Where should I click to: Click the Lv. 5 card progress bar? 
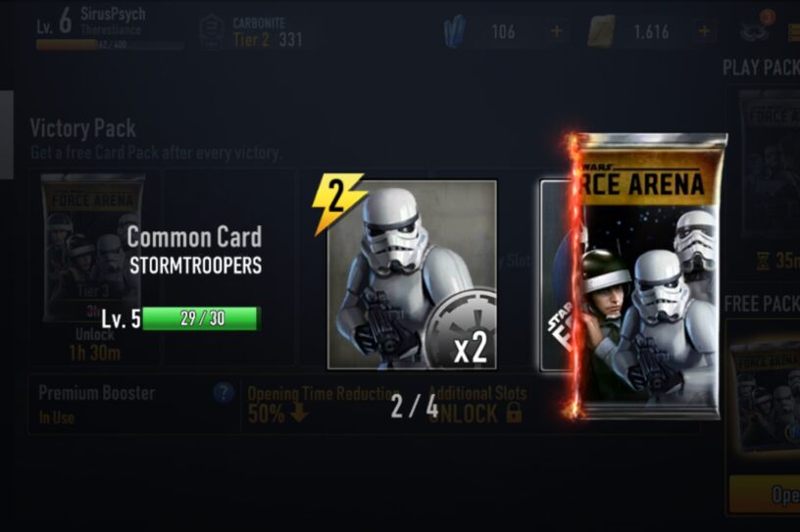201,318
